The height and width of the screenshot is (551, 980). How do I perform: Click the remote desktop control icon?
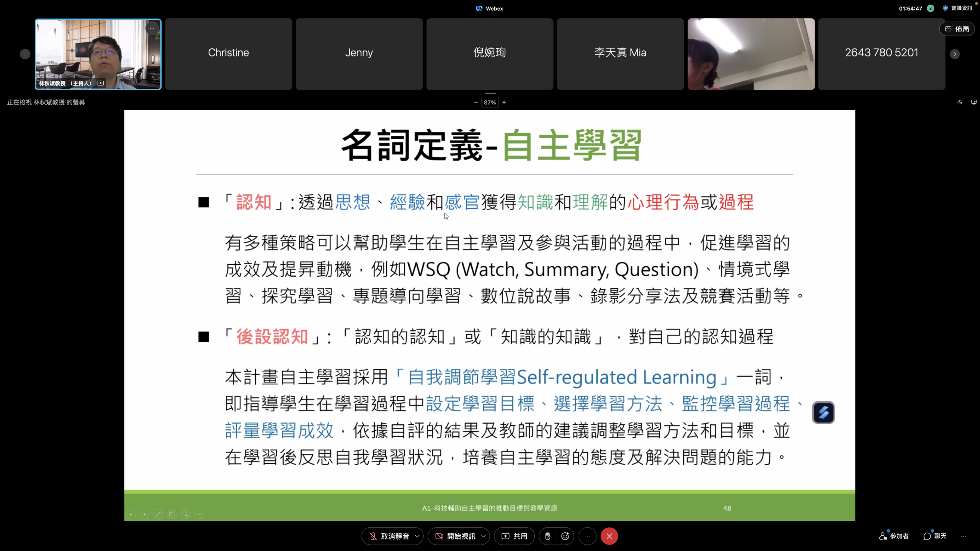click(973, 102)
